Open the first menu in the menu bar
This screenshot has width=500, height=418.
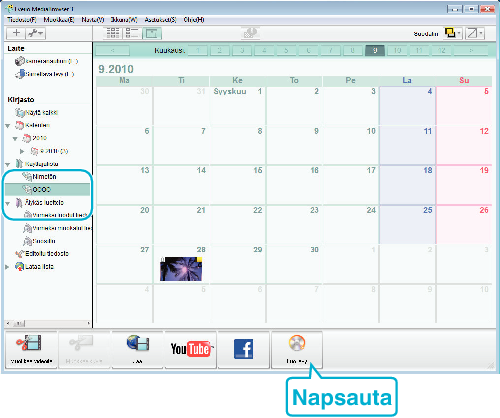click(22, 20)
